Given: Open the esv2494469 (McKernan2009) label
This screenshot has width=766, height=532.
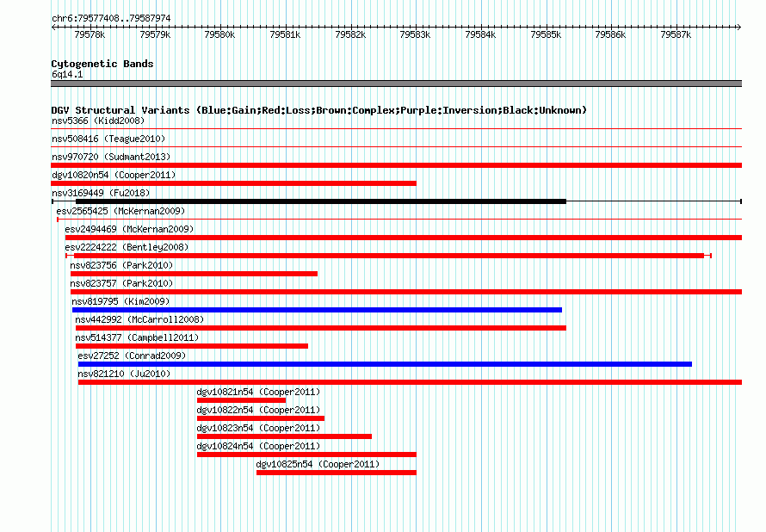Looking at the screenshot, I should click(x=129, y=229).
